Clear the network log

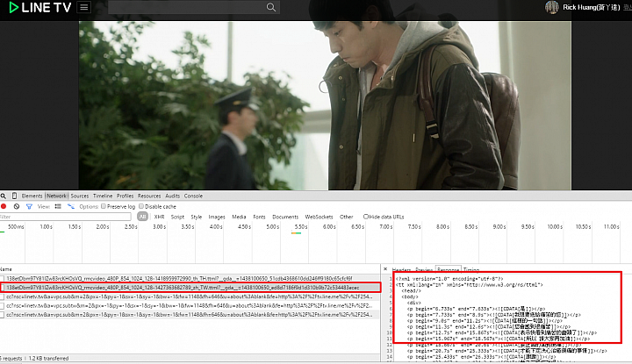pos(17,207)
